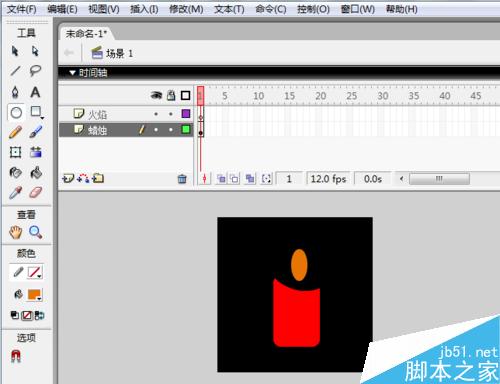The image size is (500, 384).
Task: Lock the 蜡烛 layer via lock dot
Action: point(171,129)
